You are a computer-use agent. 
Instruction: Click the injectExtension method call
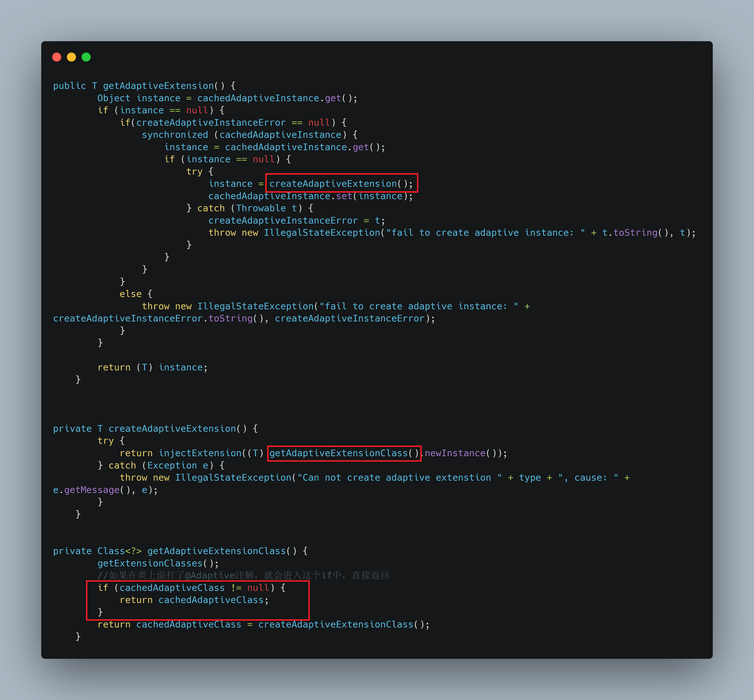pos(200,453)
